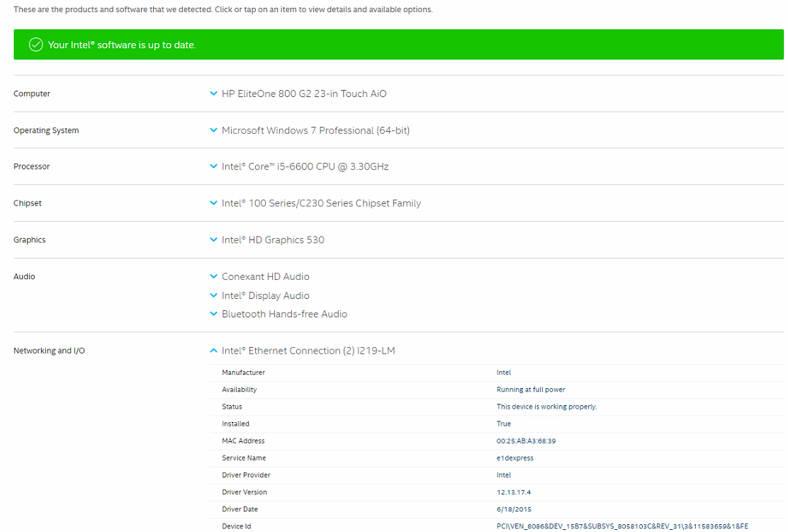Click the checkmark icon in green banner
The image size is (788, 532).
tap(35, 45)
